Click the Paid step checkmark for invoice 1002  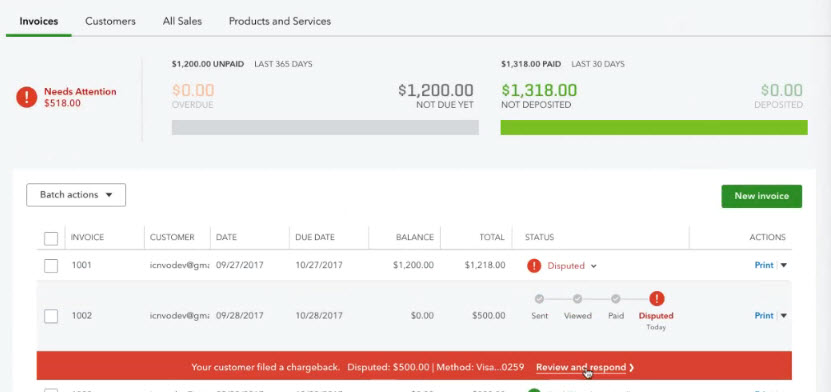[x=615, y=299]
